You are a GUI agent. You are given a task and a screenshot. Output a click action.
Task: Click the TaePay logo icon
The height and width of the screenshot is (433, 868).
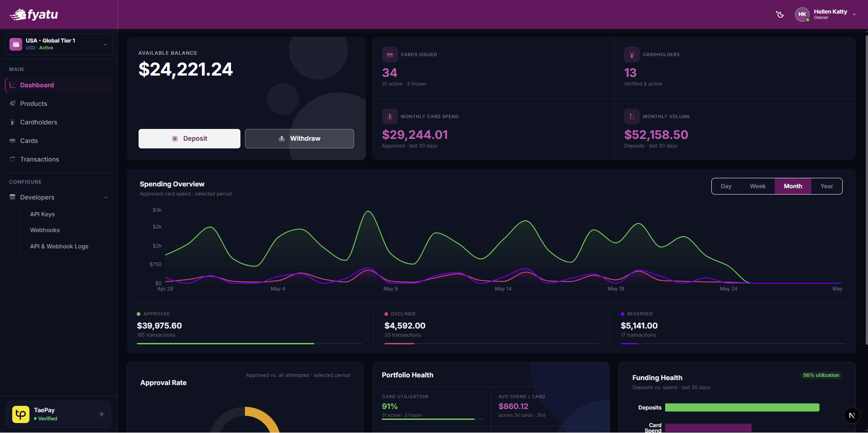pyautogui.click(x=21, y=414)
